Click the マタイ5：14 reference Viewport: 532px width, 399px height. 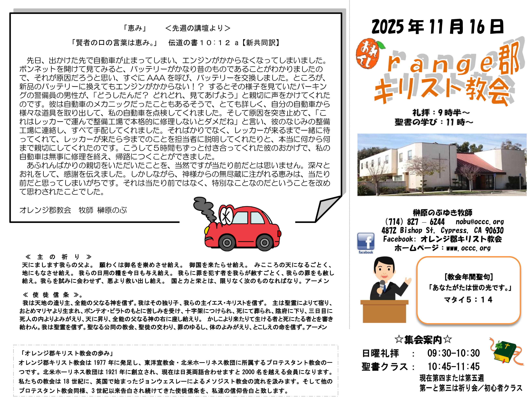click(x=468, y=300)
